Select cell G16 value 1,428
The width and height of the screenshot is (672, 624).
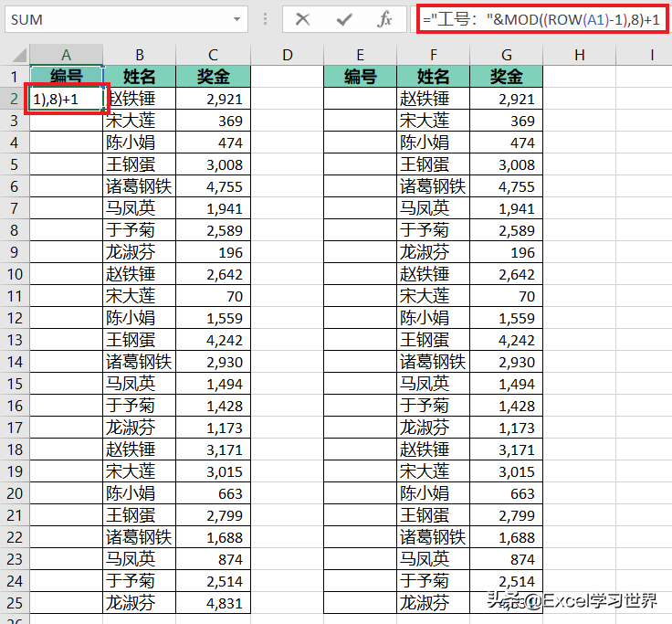[506, 406]
